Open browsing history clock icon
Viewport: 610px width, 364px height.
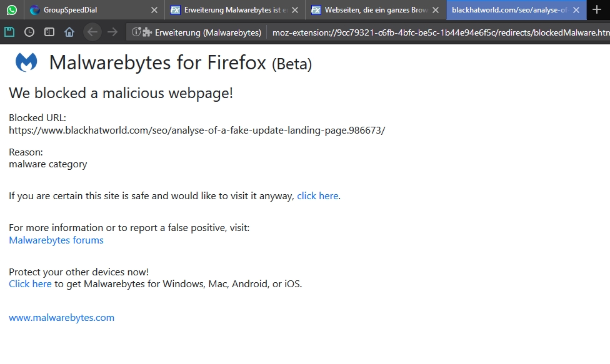click(29, 32)
